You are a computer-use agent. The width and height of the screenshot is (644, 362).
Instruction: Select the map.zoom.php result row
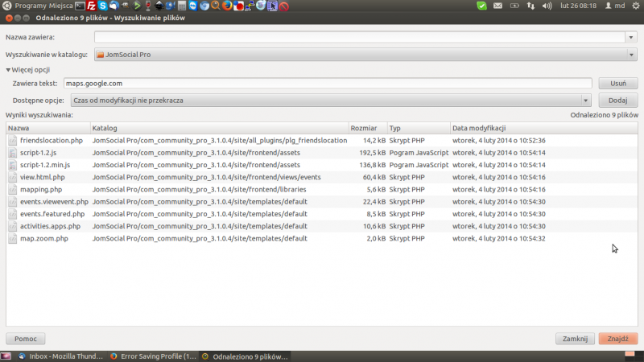[x=322, y=238]
